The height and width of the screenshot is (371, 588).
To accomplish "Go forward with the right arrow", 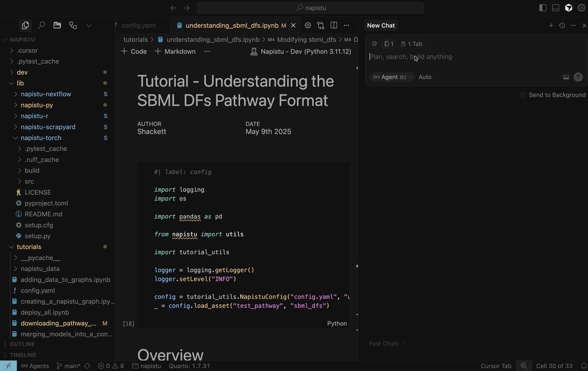I will pyautogui.click(x=187, y=8).
